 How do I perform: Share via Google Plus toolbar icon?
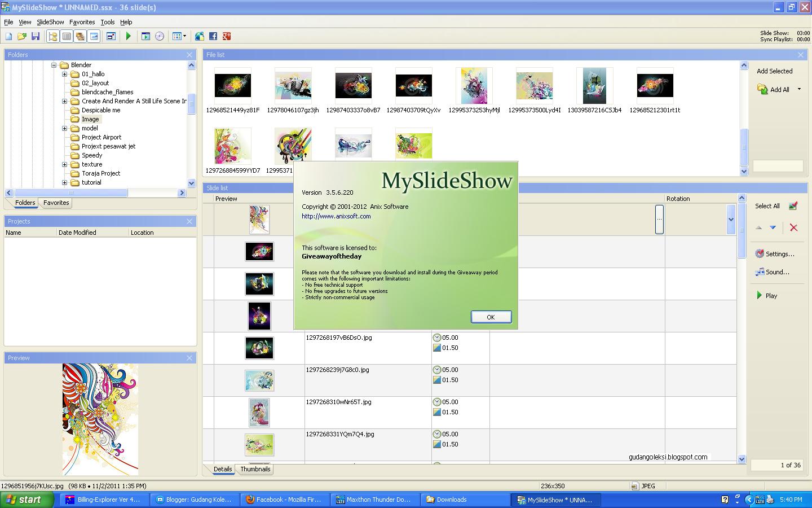[227, 36]
